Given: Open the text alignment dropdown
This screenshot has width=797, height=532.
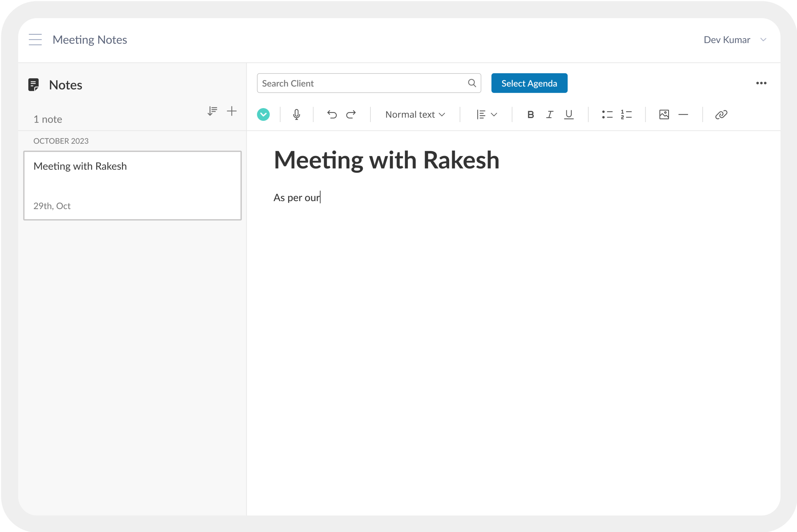Looking at the screenshot, I should pyautogui.click(x=486, y=115).
